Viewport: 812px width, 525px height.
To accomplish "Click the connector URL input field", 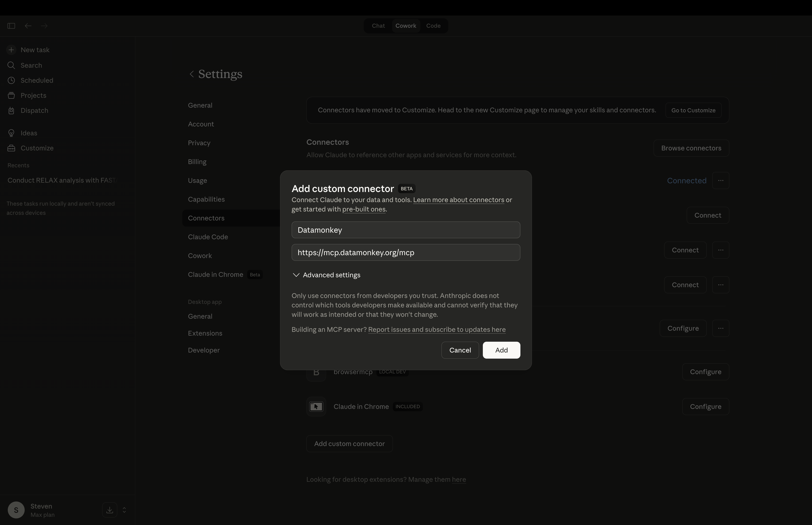I will (x=406, y=252).
